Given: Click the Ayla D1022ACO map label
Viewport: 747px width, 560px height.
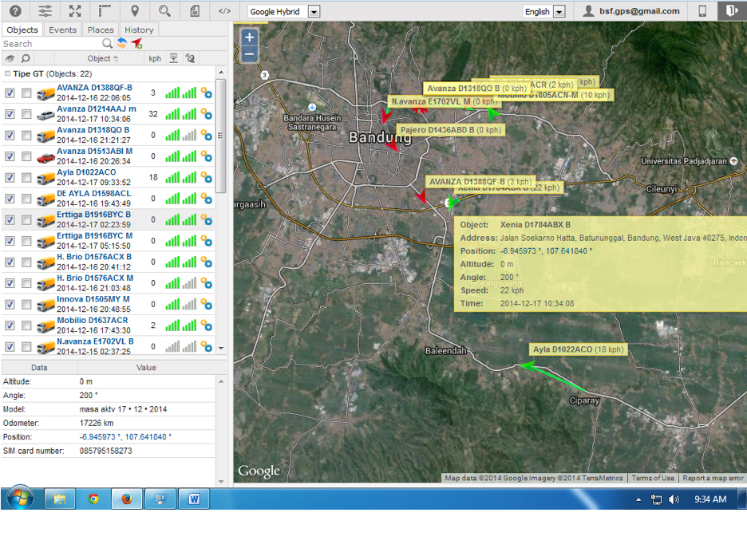Looking at the screenshot, I should coord(578,349).
